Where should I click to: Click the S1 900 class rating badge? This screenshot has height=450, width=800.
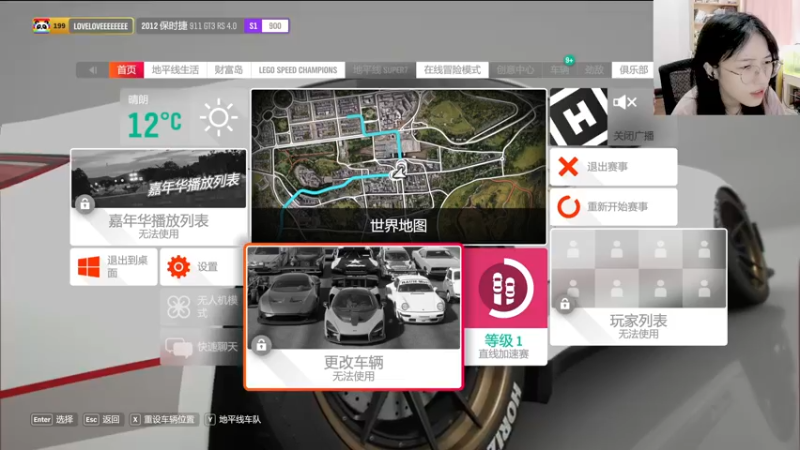pos(267,26)
